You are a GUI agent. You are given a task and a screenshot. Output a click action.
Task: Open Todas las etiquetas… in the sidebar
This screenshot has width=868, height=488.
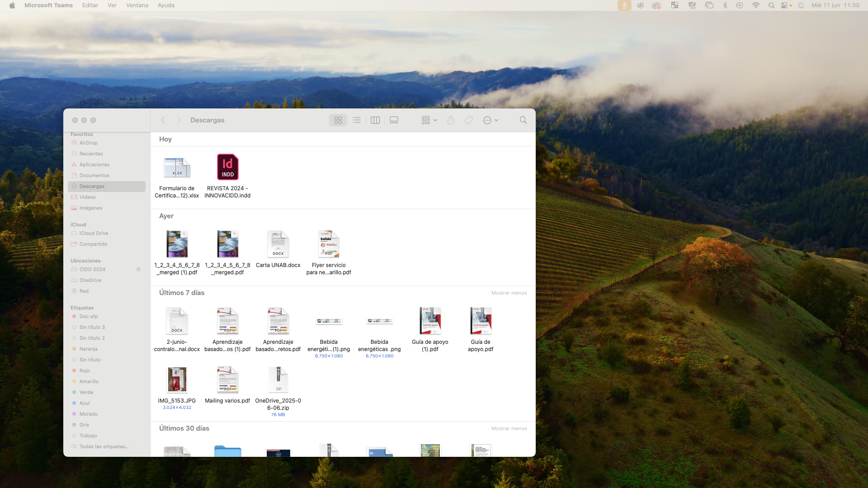[x=107, y=446]
